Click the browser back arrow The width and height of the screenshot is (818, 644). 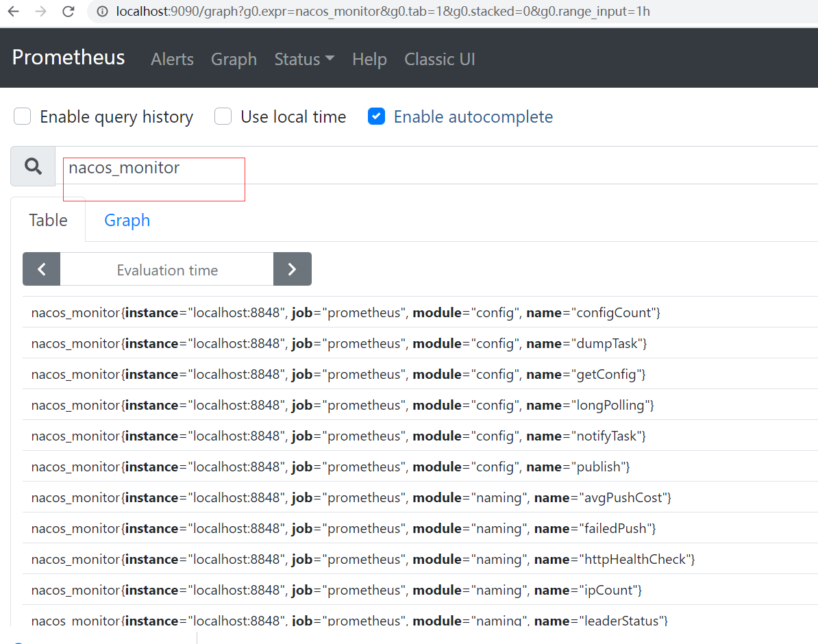coord(13,12)
